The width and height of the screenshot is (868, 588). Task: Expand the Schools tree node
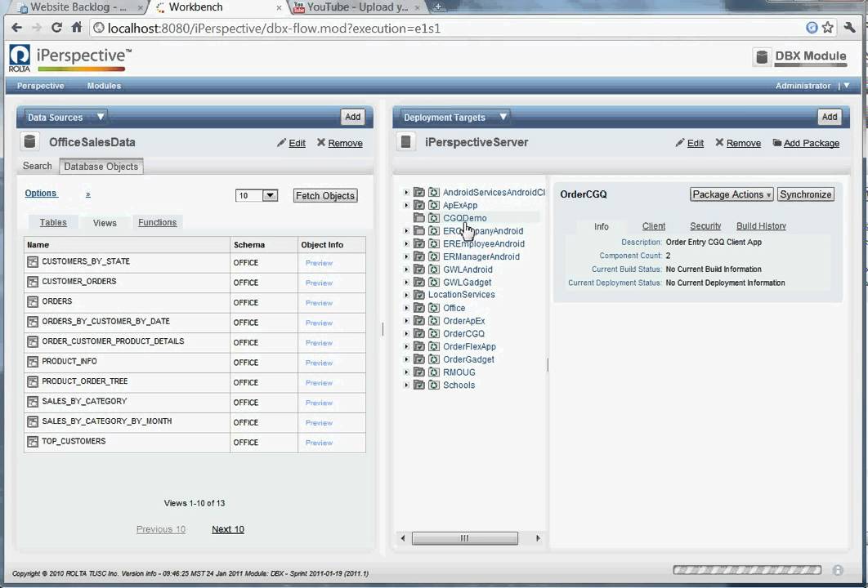[x=406, y=385]
